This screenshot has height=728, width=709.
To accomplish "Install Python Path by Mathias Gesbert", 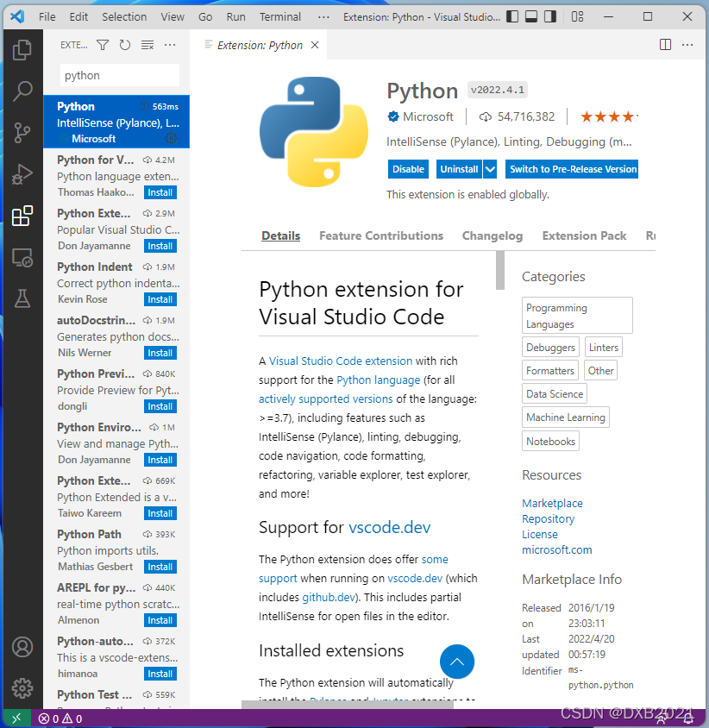I will coord(160,567).
